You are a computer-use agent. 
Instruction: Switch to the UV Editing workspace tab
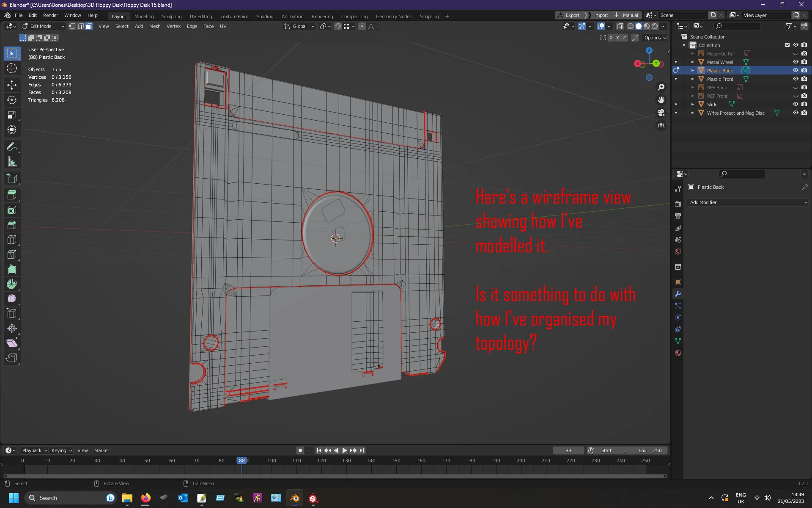[200, 17]
